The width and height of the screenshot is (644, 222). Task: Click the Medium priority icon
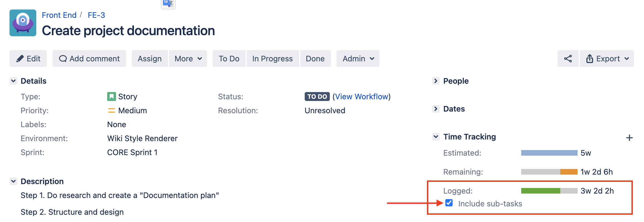point(111,111)
